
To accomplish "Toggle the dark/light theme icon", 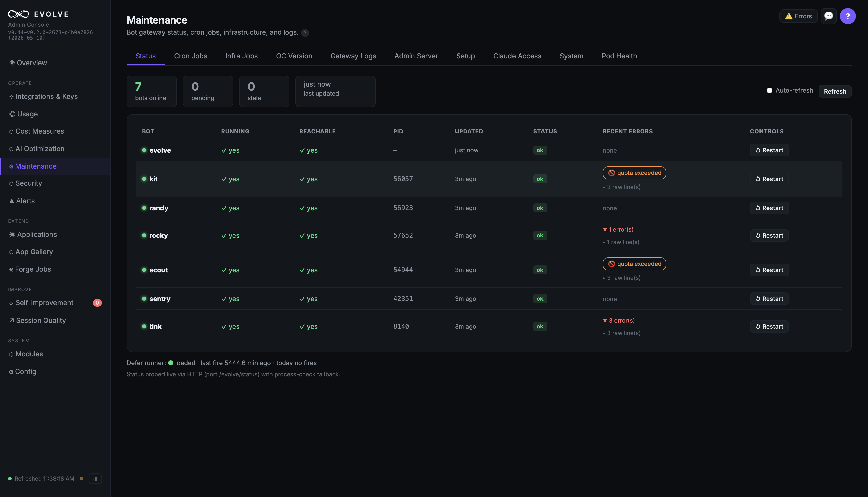I will pos(95,479).
